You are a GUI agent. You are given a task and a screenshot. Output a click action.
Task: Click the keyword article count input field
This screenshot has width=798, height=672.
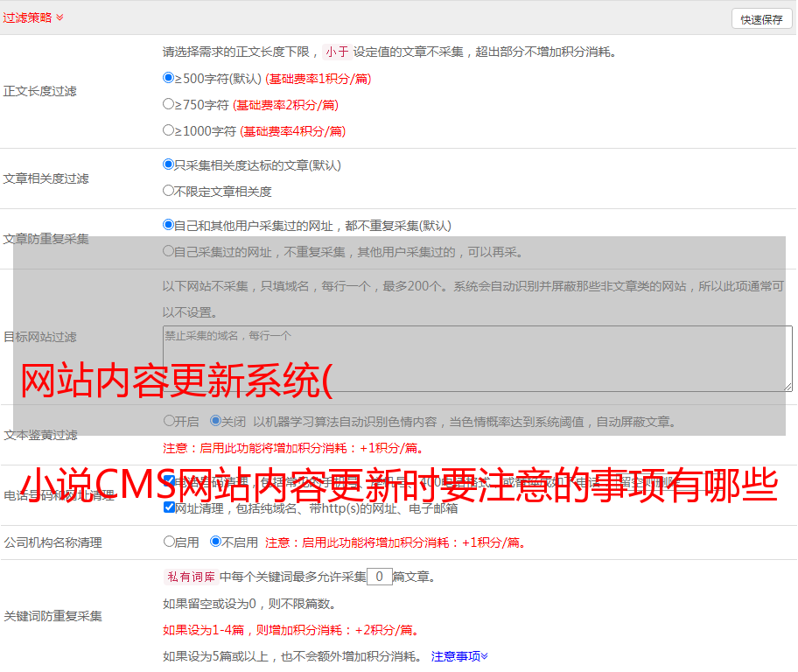point(379,577)
